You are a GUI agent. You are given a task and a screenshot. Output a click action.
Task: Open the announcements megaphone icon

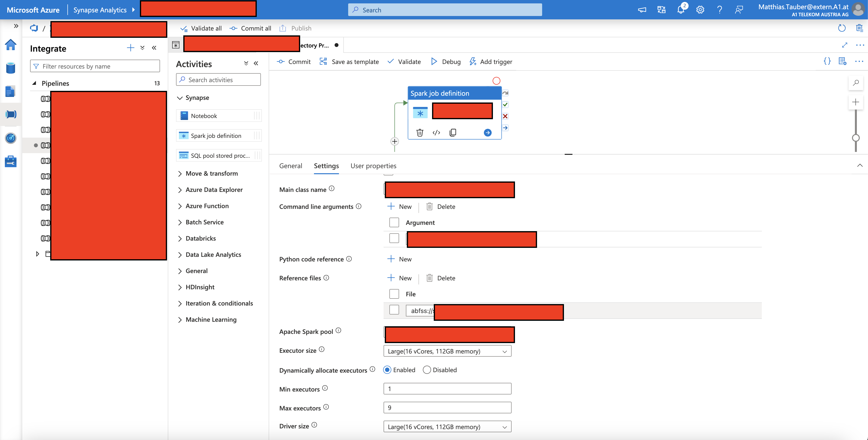click(x=642, y=10)
